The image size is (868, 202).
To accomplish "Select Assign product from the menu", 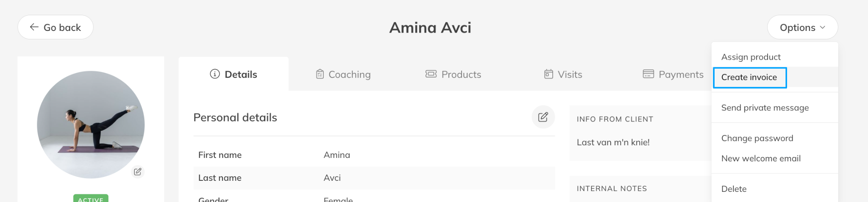I will (x=751, y=57).
